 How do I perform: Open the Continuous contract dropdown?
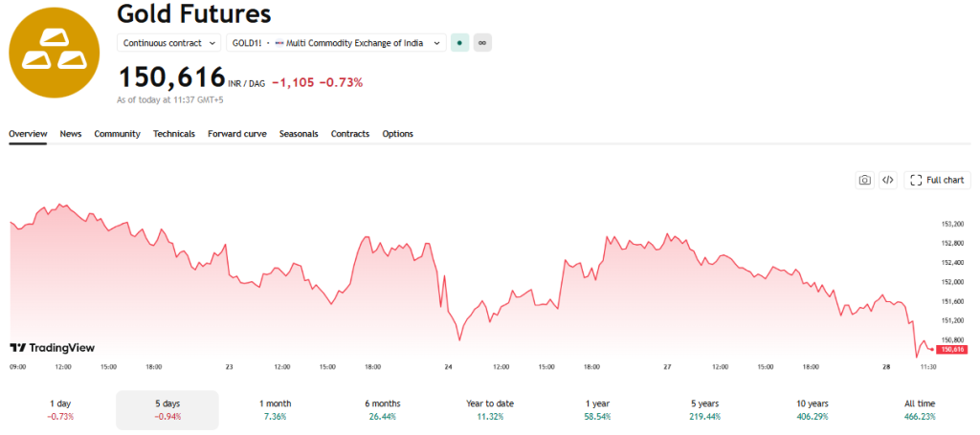coord(168,43)
